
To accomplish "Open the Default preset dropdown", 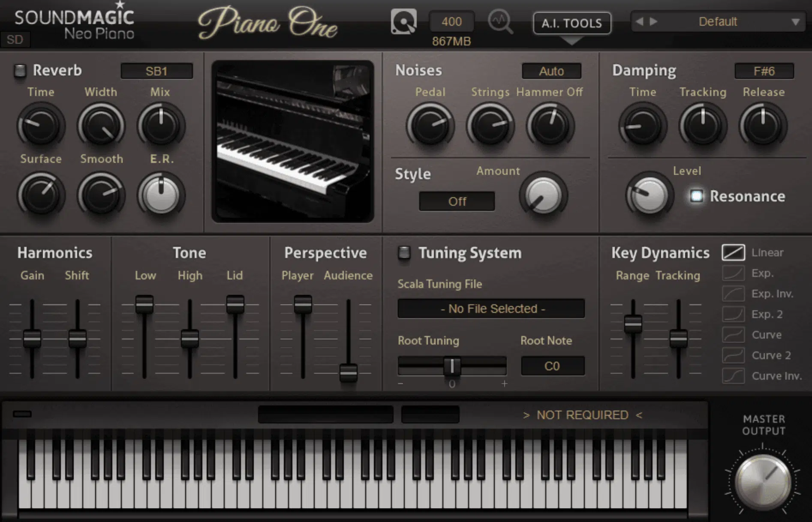I will tap(718, 21).
